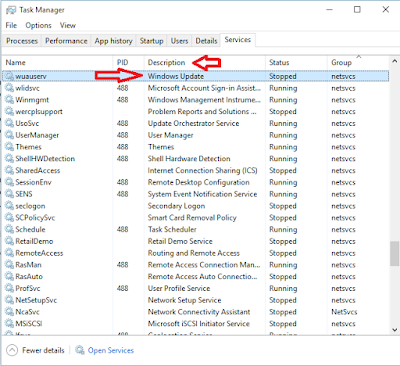400x366 pixels.
Task: Click the Winmgmt service gear icon
Action: coord(10,100)
